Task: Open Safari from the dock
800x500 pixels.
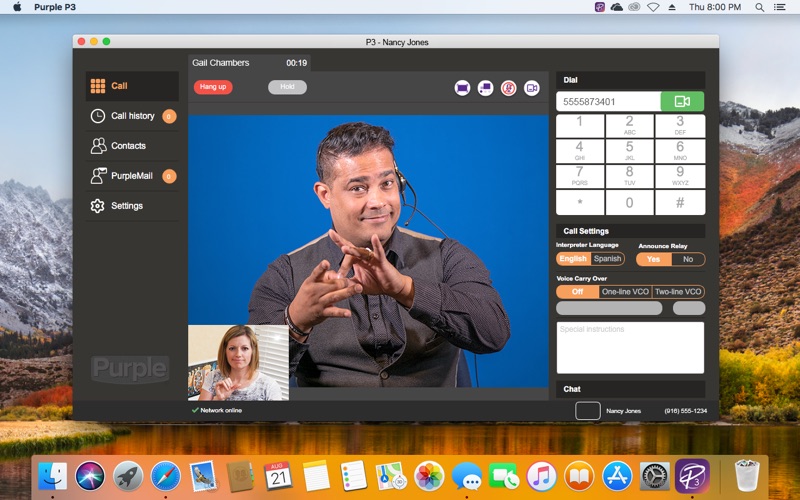Action: tap(165, 476)
